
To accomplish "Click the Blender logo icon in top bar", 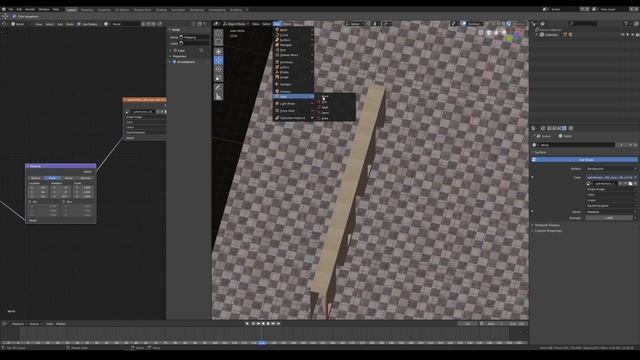I will coord(4,9).
